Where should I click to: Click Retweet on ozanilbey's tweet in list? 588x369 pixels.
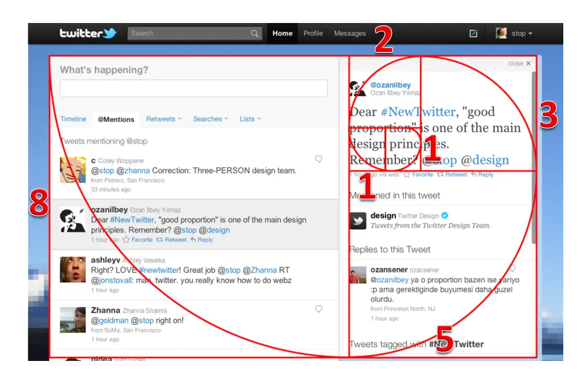point(171,240)
